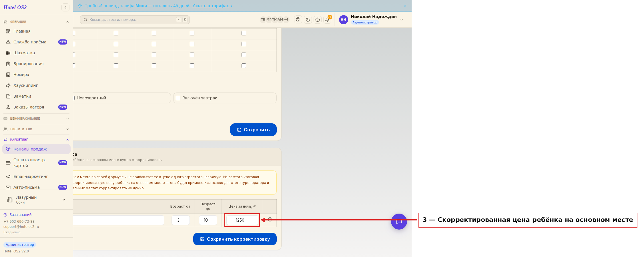Dismiss the trial period banner

pos(405,6)
